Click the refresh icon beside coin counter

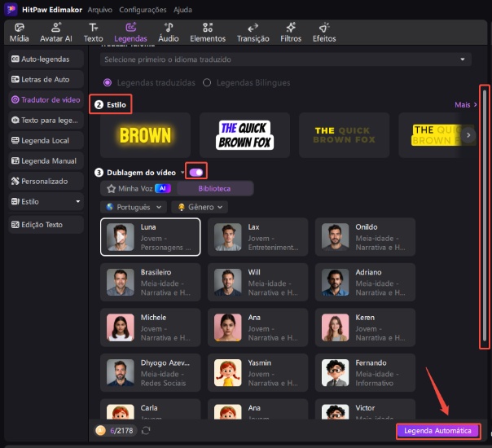pos(146,430)
